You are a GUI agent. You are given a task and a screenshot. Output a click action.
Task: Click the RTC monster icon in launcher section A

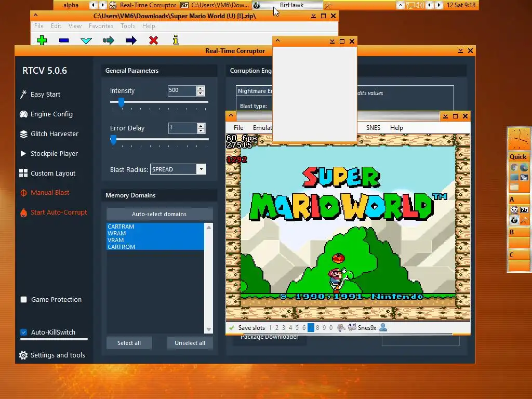click(x=514, y=210)
